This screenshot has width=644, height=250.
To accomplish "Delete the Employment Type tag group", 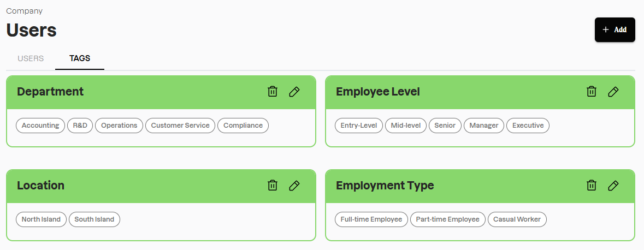I will (592, 186).
